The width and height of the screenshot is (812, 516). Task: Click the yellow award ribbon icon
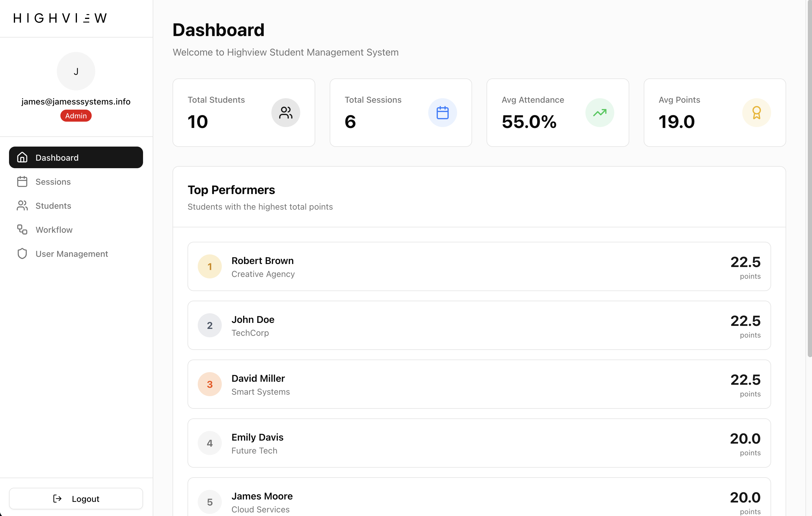(756, 113)
